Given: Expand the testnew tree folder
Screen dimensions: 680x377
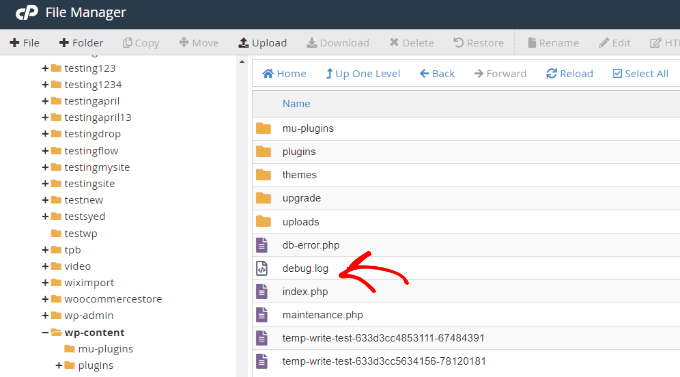Looking at the screenshot, I should pyautogui.click(x=45, y=200).
